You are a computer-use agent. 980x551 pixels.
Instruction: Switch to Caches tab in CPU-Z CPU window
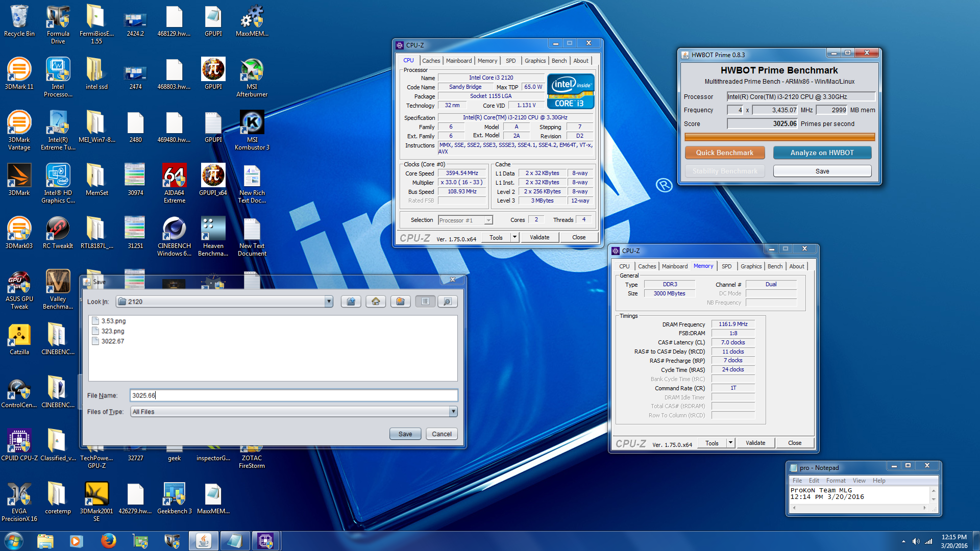pos(431,61)
